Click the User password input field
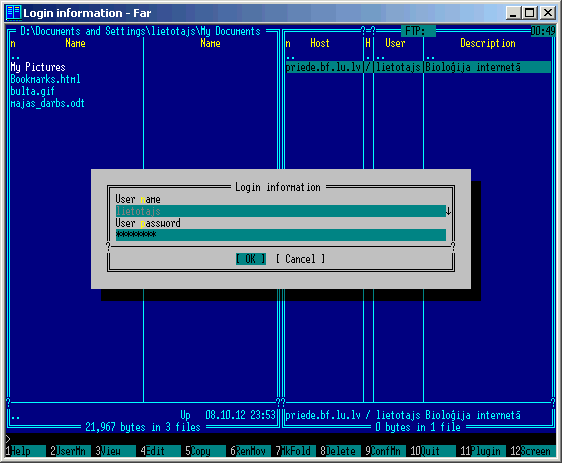Image resolution: width=562 pixels, height=463 pixels. tap(281, 235)
